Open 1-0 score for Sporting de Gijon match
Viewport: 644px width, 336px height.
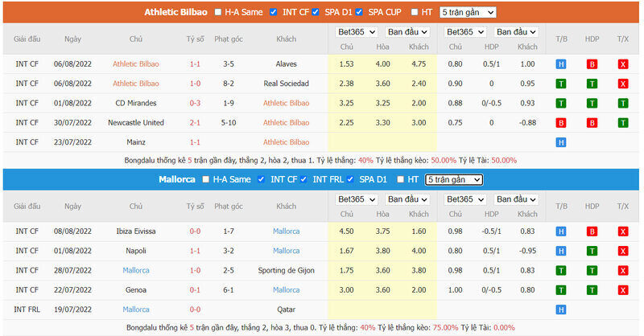click(195, 270)
